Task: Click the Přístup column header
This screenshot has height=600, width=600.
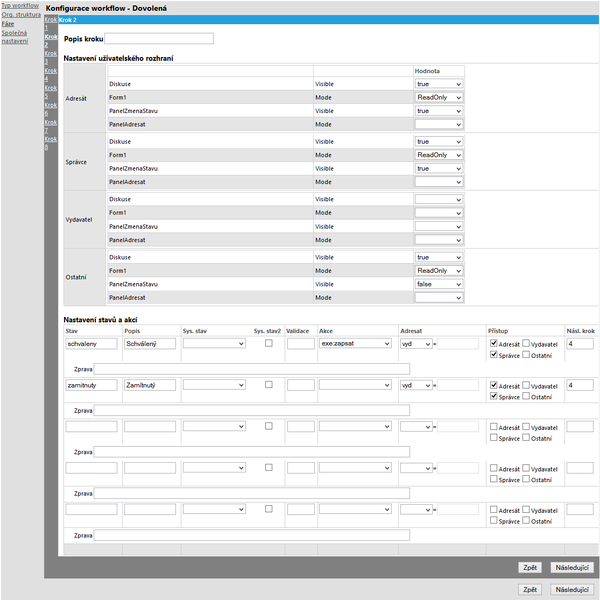Action: [498, 331]
